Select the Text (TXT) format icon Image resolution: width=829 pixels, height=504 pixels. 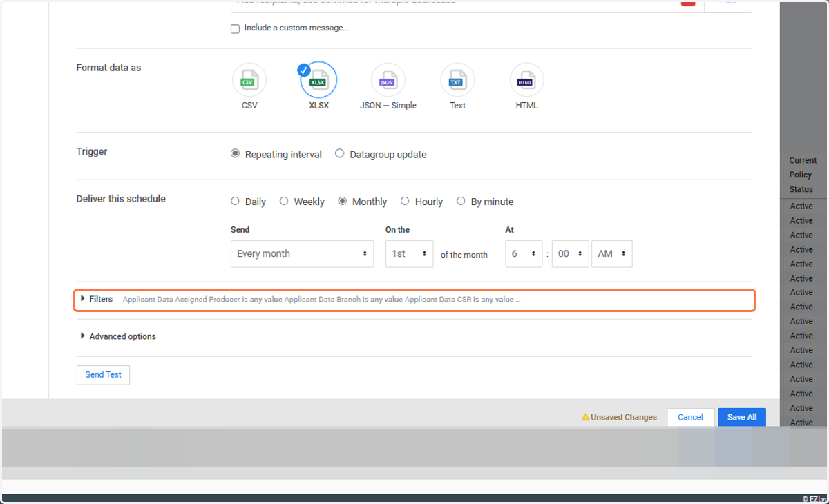point(457,80)
